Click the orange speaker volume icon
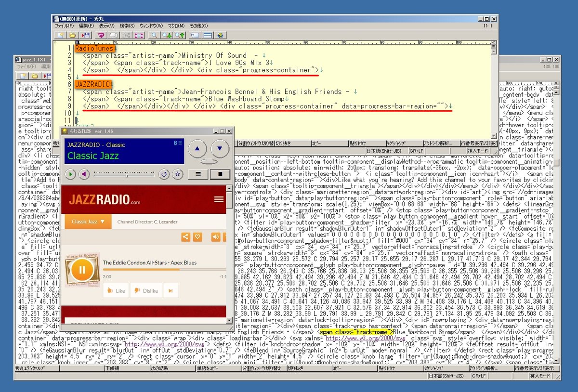 (x=216, y=236)
